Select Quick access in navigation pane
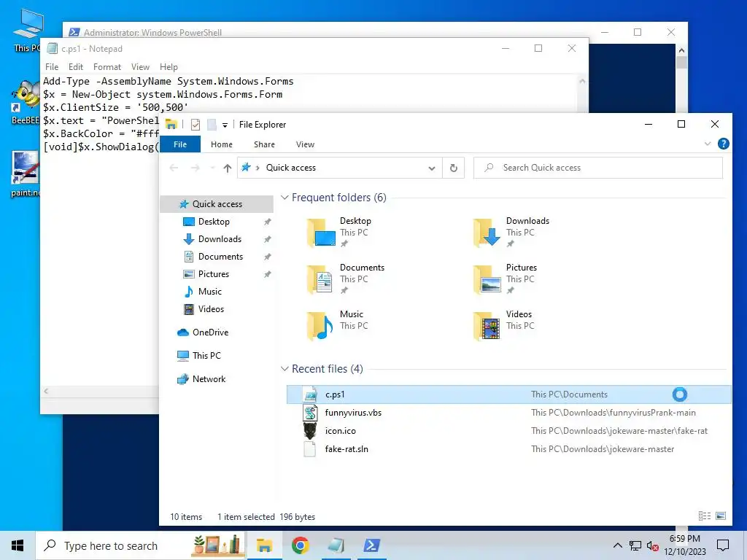This screenshot has height=560, width=747. 217,204
